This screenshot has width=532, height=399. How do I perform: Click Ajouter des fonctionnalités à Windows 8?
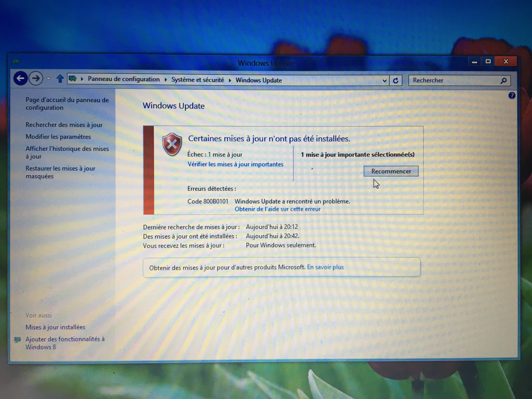65,343
